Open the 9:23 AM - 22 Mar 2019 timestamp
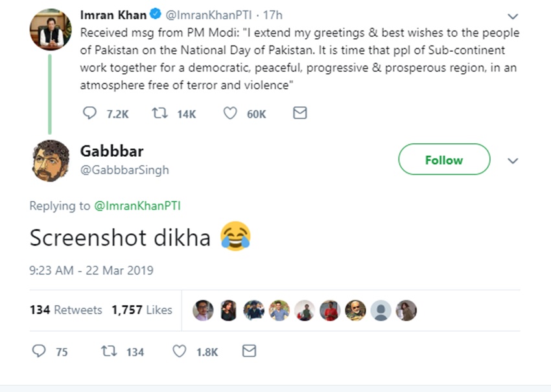 click(91, 270)
